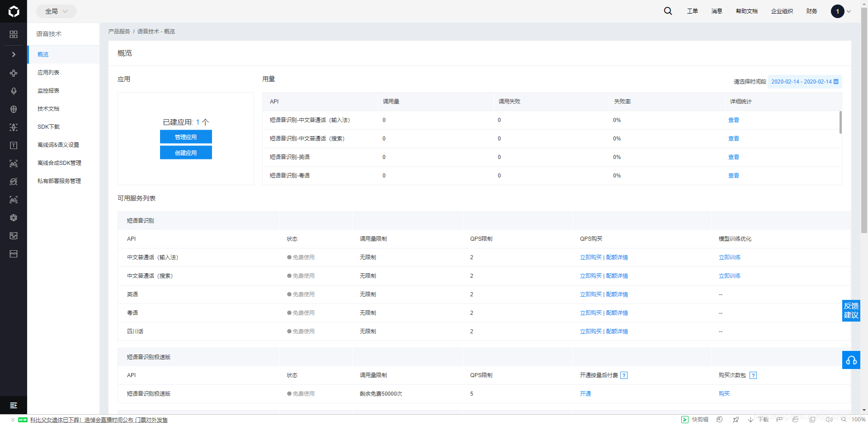Image resolution: width=868 pixels, height=425 pixels.
Task: Click the window split icon in status bar
Action: 812,420
